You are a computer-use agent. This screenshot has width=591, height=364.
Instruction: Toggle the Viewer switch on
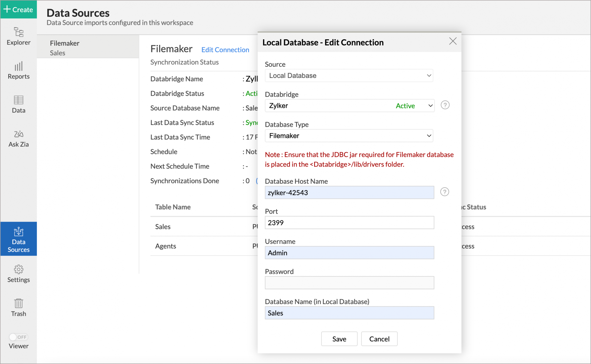click(x=18, y=337)
